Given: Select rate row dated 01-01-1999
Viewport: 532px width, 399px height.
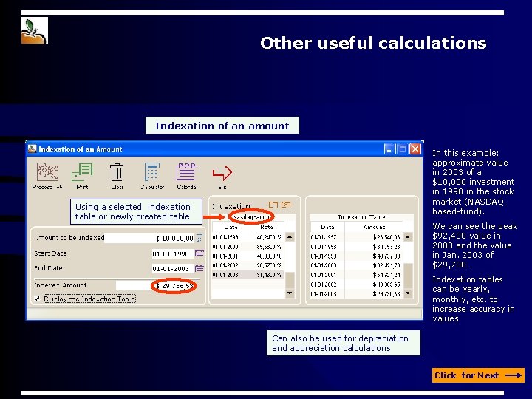Looking at the screenshot, I should [248, 237].
